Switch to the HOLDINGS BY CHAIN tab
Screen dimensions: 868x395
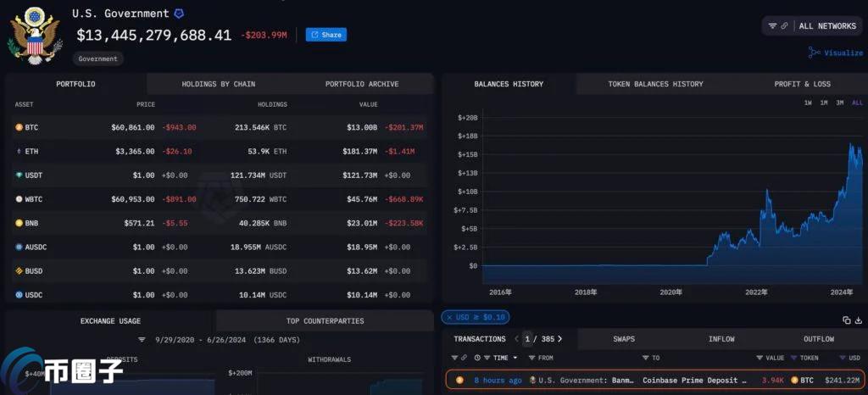click(x=219, y=84)
